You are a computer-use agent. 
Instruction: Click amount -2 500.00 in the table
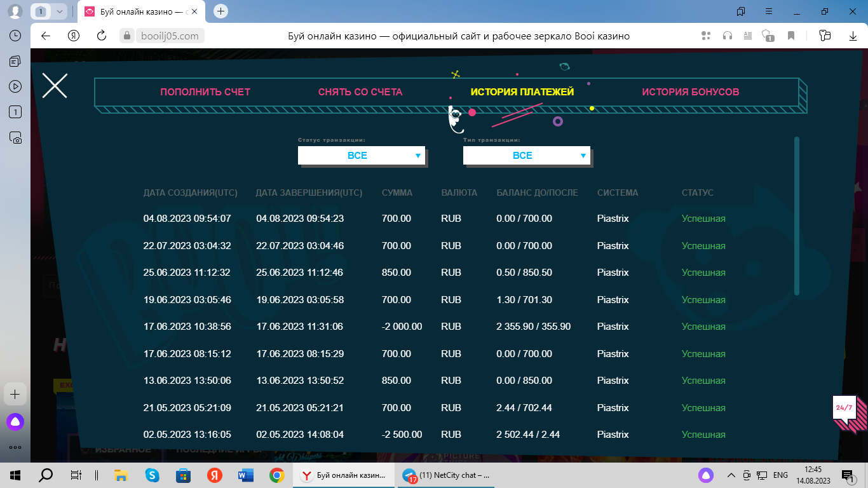[402, 435]
